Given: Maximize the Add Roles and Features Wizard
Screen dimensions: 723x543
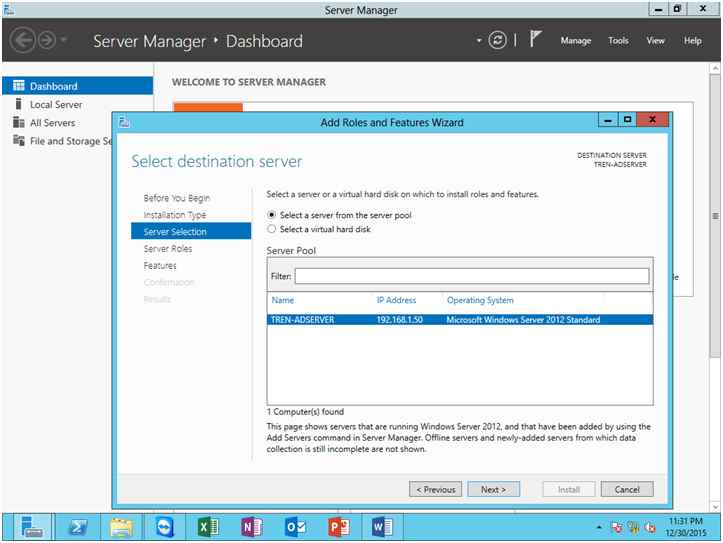Looking at the screenshot, I should tap(627, 120).
